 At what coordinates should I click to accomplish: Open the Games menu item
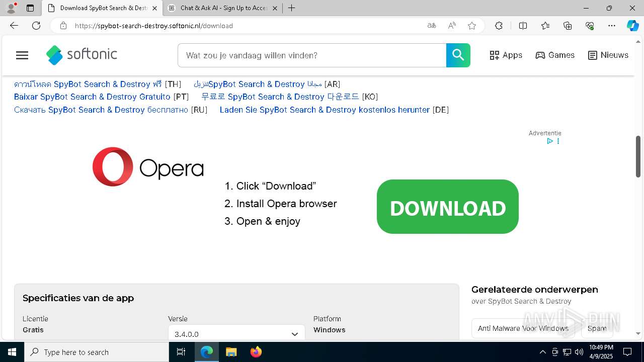point(555,55)
